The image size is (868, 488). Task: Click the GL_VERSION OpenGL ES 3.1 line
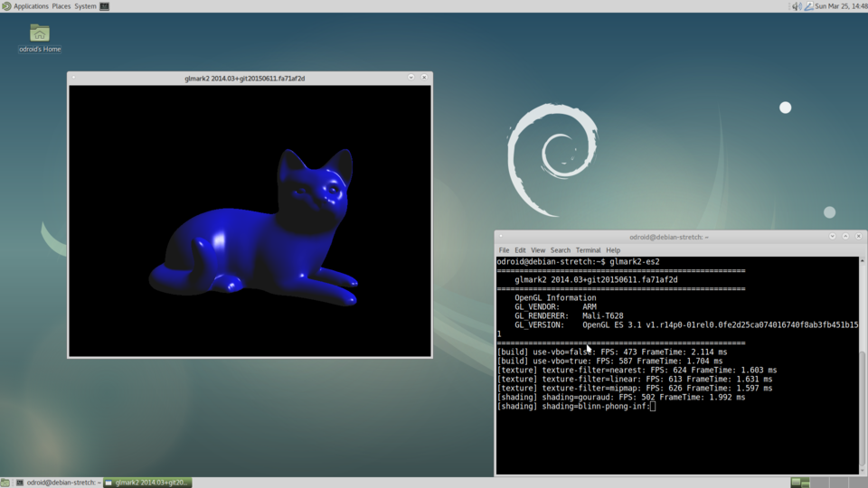pos(686,324)
